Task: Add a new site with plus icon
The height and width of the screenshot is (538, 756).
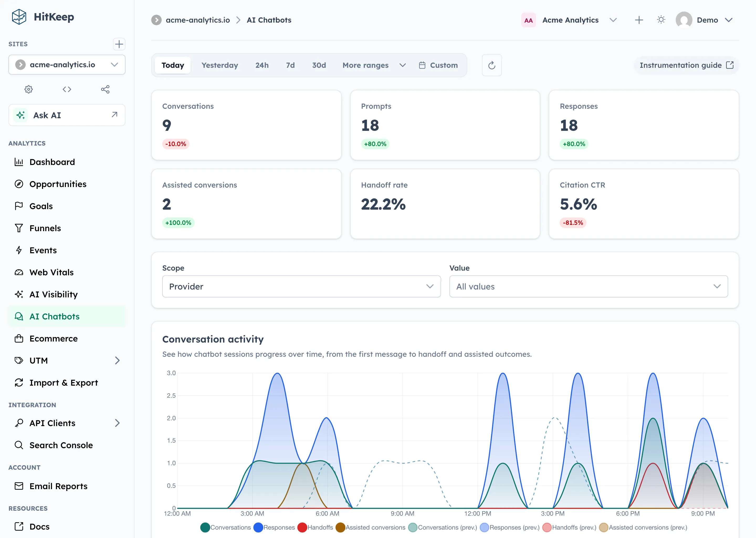Action: coord(119,44)
